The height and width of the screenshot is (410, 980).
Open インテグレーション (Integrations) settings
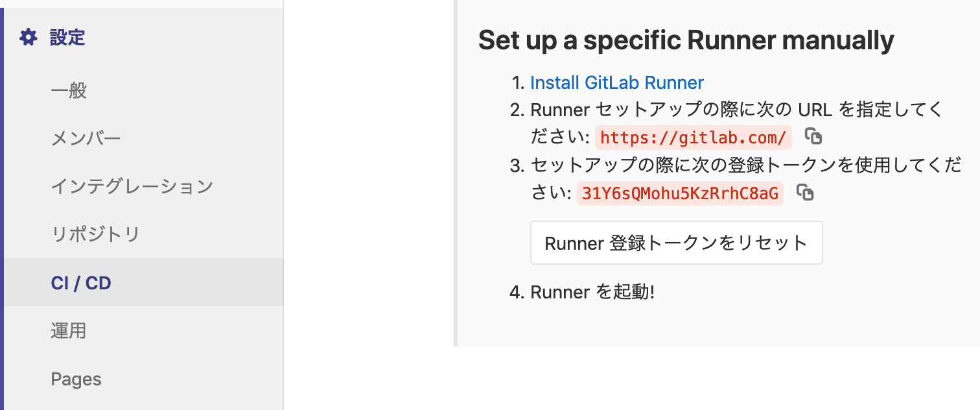(x=132, y=186)
